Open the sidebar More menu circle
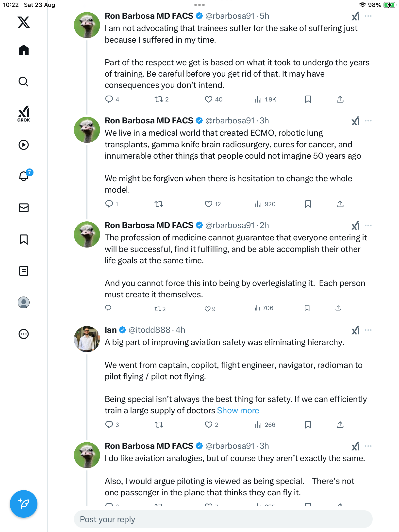Screen dimensions: 399x532 pyautogui.click(x=24, y=334)
